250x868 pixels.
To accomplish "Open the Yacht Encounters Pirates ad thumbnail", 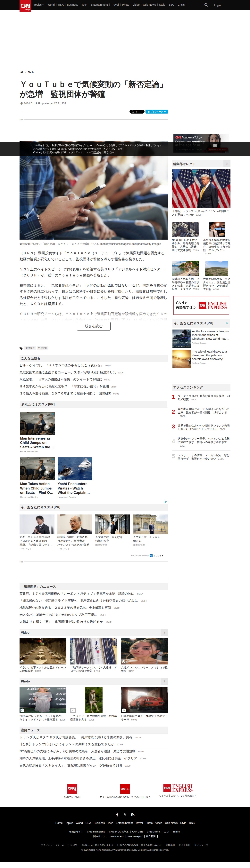I will pyautogui.click(x=75, y=469).
